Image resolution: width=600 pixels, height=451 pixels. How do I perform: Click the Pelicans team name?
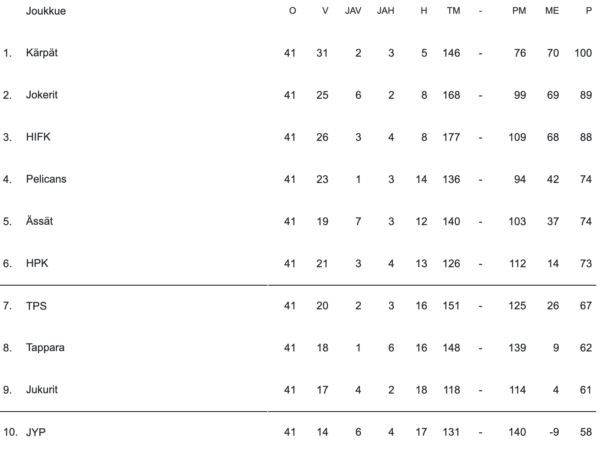pyautogui.click(x=46, y=179)
